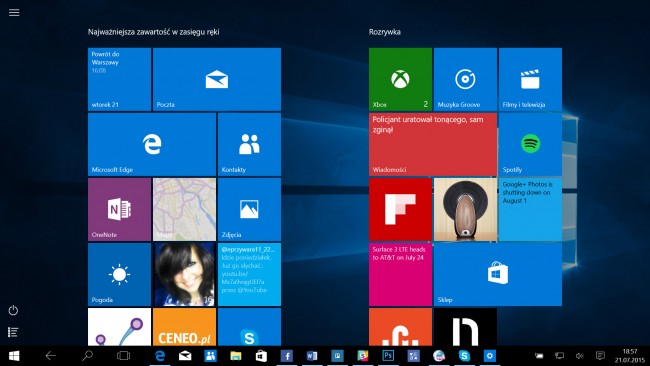The image size is (650, 366).
Task: Open Slack from the taskbar
Action: 363,356
